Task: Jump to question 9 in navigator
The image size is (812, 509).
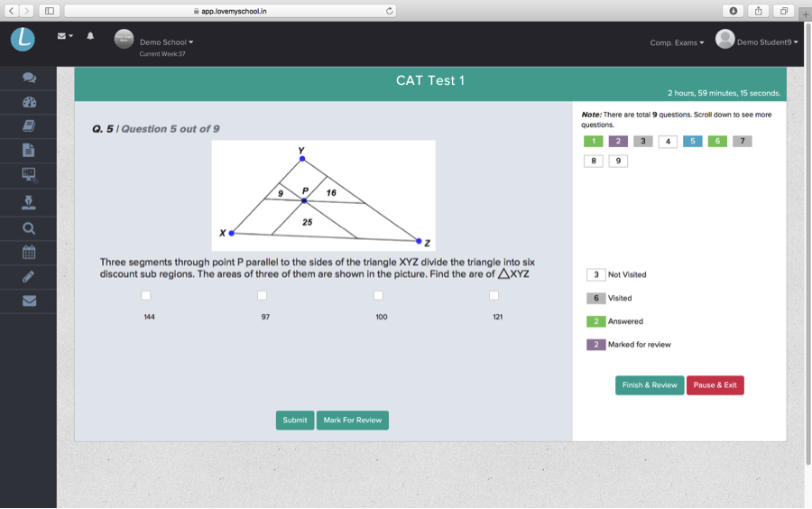Action: (x=618, y=161)
